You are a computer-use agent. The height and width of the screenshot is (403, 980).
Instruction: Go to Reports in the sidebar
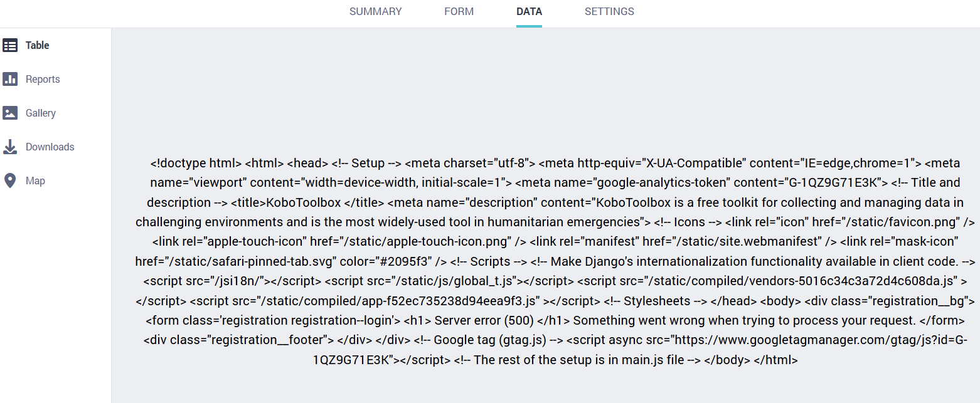point(43,79)
